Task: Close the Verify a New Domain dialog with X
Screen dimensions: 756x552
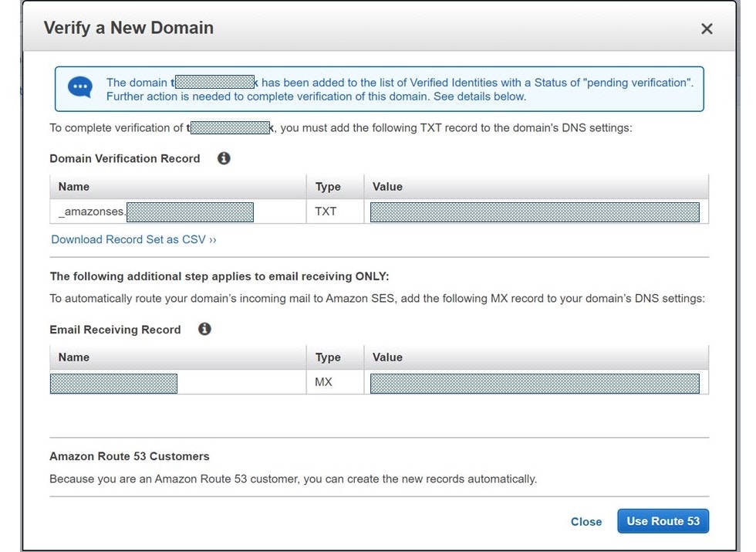Action: pos(707,29)
